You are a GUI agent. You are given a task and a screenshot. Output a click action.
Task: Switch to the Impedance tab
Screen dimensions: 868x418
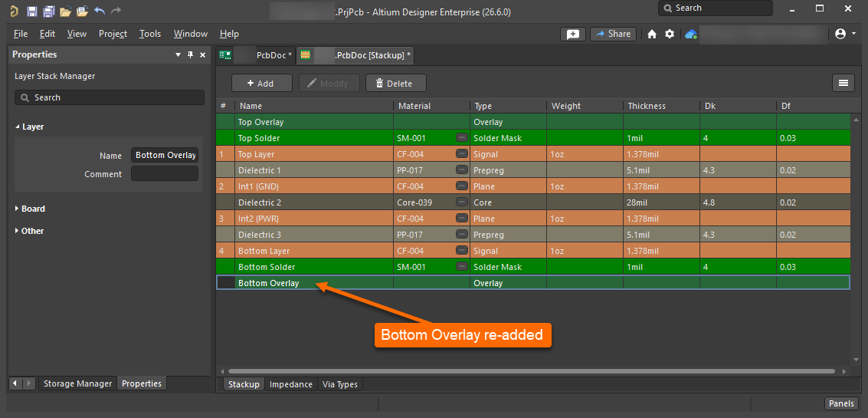click(x=291, y=384)
